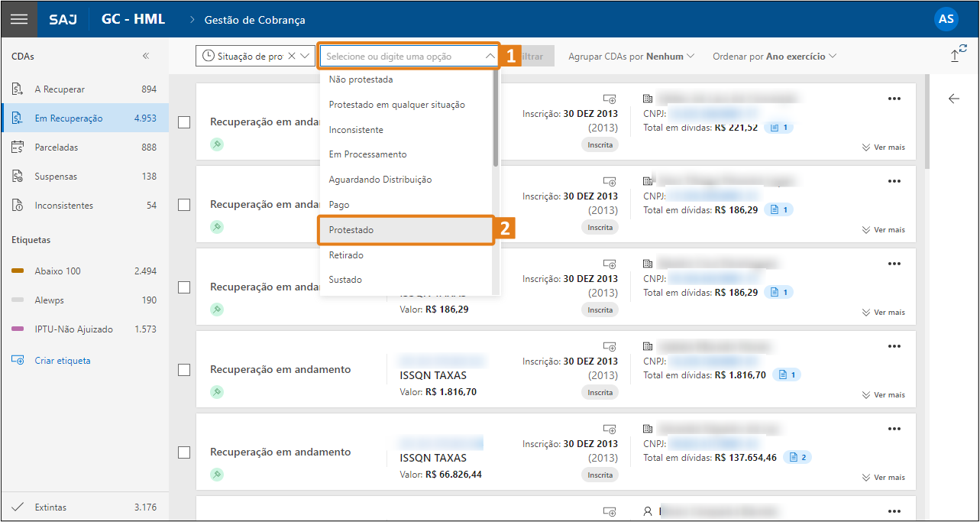Expand Agrupar CDAs por dropdown
Viewport: 980px width, 522px height.
point(631,57)
